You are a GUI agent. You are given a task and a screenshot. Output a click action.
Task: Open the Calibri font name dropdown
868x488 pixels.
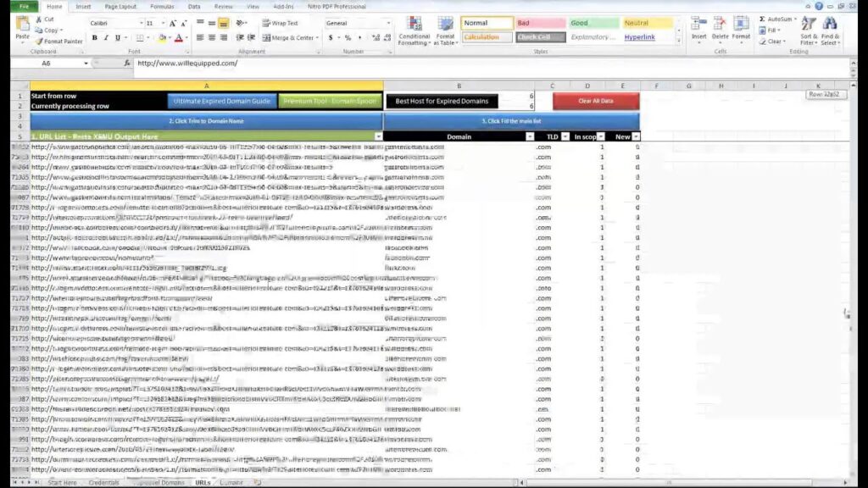click(x=142, y=23)
